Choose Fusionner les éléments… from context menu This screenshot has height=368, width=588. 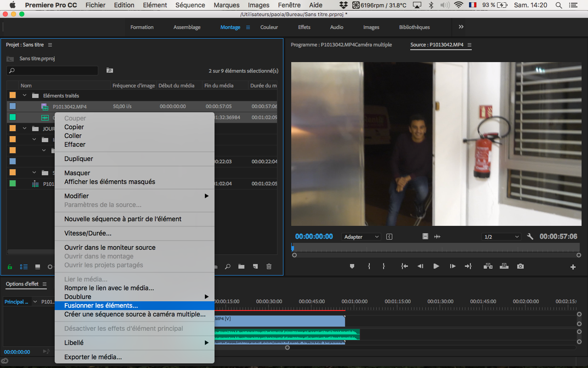pyautogui.click(x=135, y=305)
